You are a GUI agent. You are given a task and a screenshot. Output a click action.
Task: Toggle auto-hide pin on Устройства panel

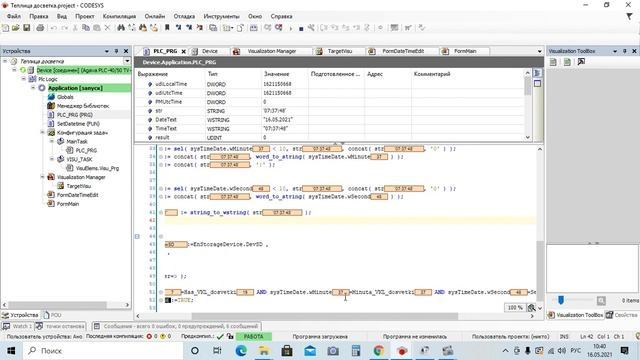click(116, 51)
